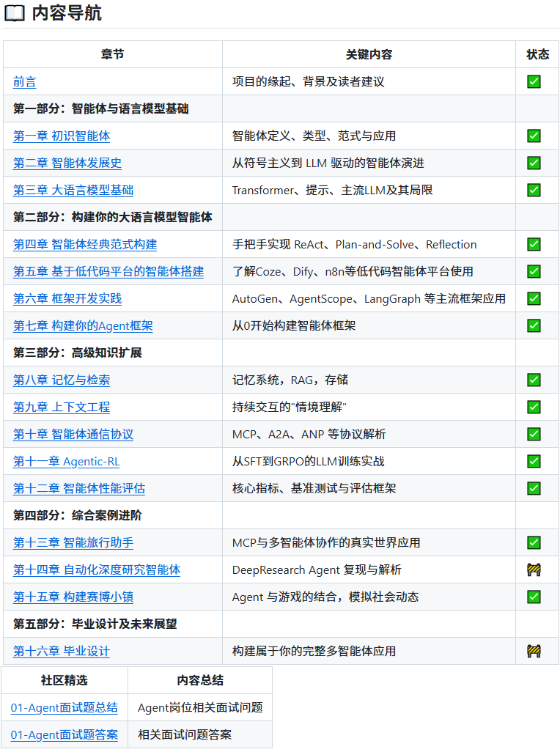Image resolution: width=560 pixels, height=752 pixels.
Task: Click cell text 记忆系统，RAG，存储
Action: [290, 380]
